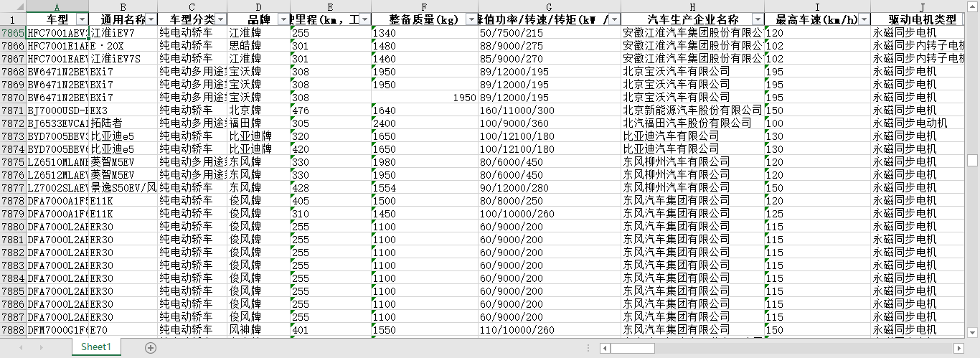This screenshot has height=358, width=980.
Task: Click vertical scrollbar down arrow
Action: point(973,331)
